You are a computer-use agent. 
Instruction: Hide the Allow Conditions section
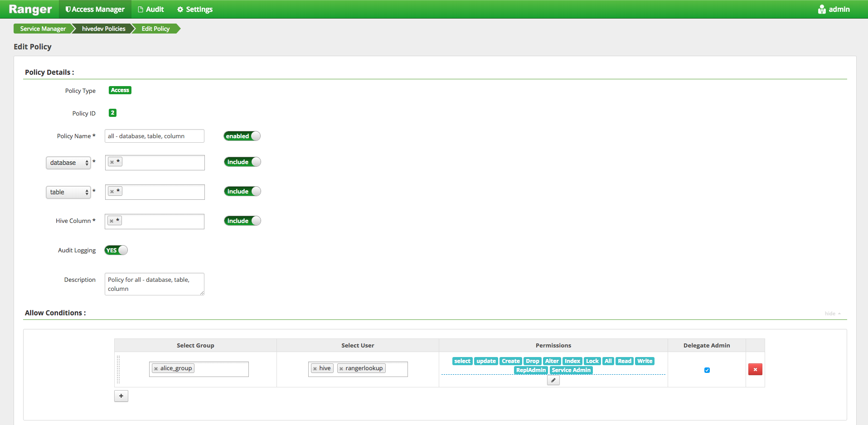pos(833,314)
